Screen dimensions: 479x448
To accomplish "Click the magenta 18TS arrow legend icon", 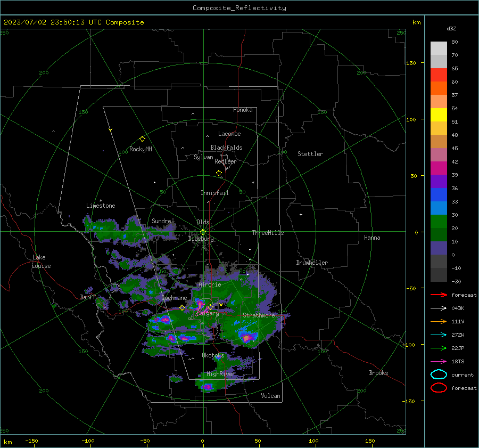I will click(439, 362).
